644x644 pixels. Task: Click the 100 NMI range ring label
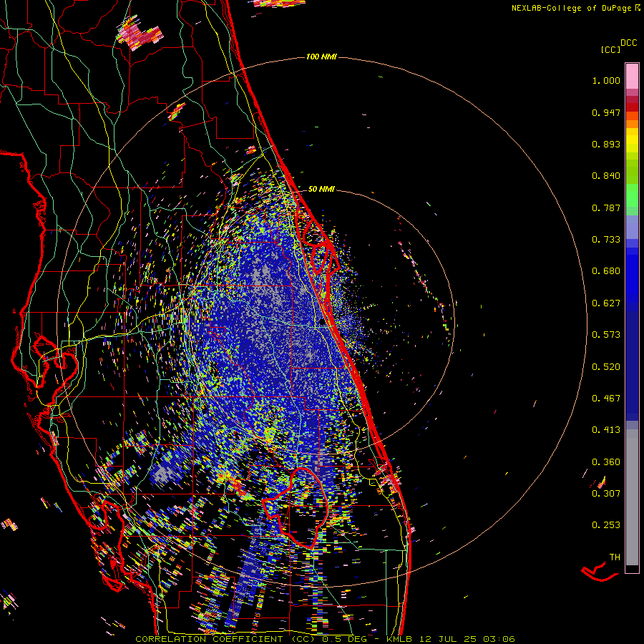(321, 57)
